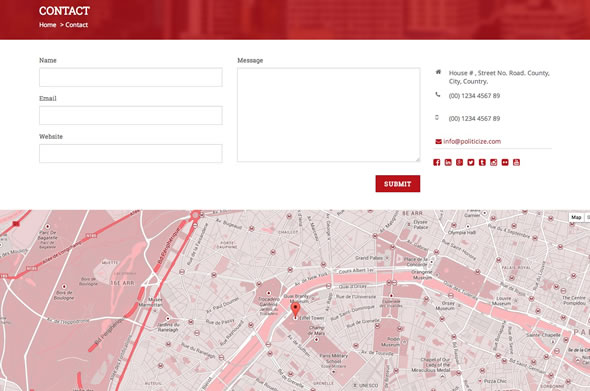Select the Map view type button

576,217
